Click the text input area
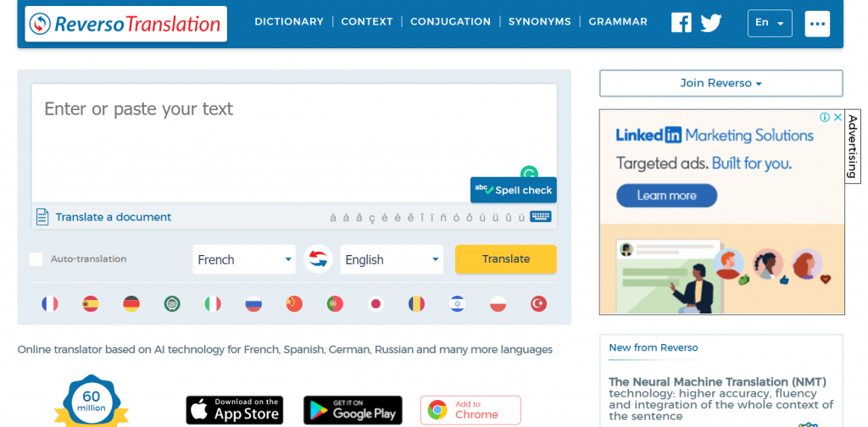 [x=294, y=142]
